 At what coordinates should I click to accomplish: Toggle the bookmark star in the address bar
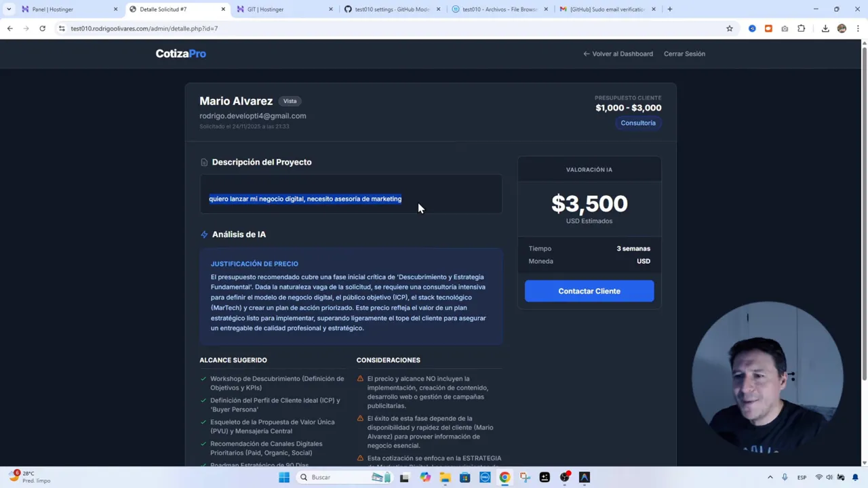point(729,28)
